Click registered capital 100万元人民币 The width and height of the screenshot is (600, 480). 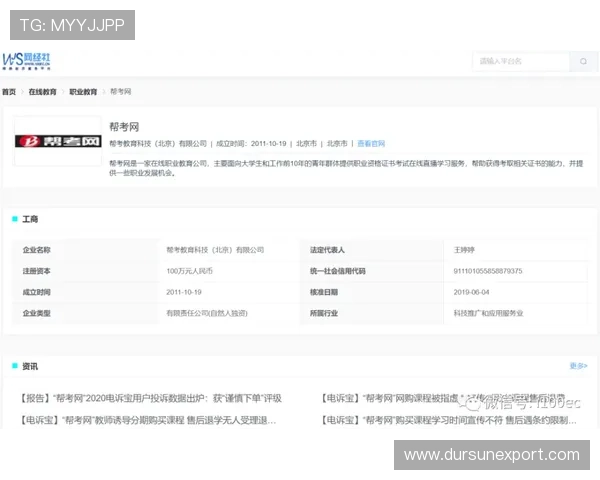[189, 271]
